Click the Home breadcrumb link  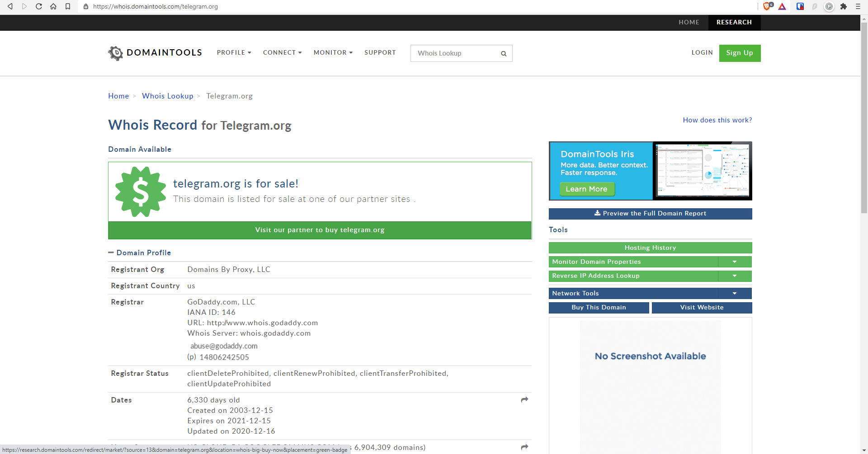(118, 96)
